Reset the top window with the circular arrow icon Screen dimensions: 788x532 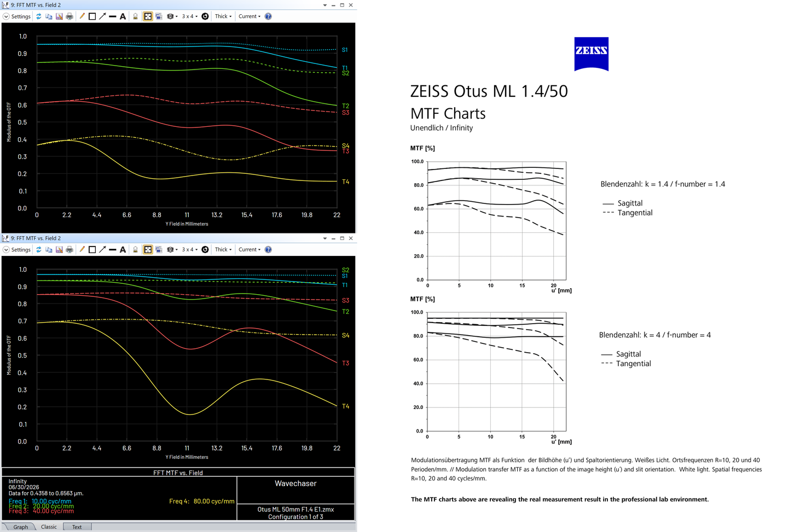(205, 16)
